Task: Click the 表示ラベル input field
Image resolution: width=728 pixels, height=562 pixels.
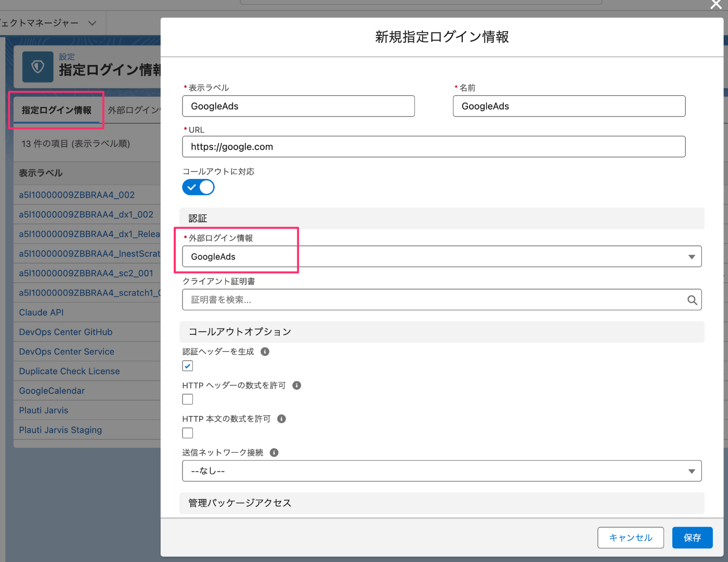Action: point(298,106)
